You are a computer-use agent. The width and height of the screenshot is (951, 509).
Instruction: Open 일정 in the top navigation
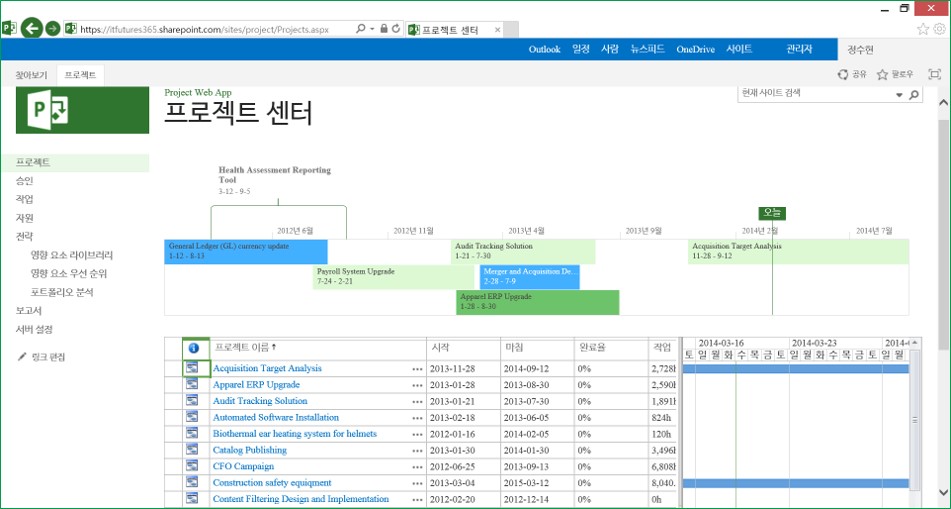point(581,50)
